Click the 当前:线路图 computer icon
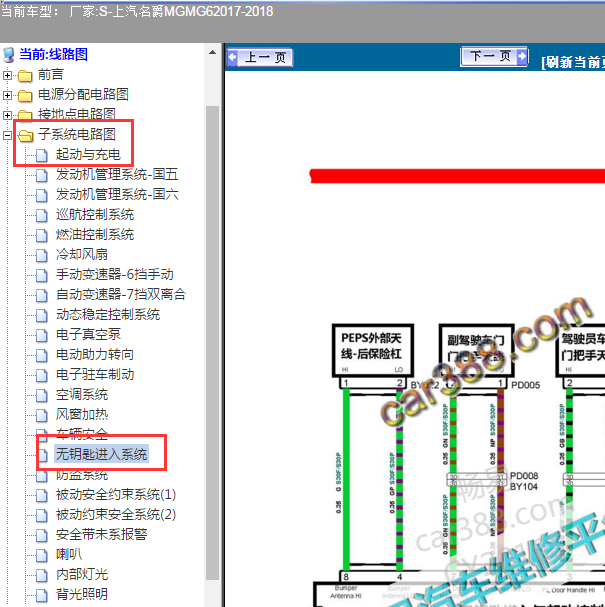The image size is (605, 607). click(9, 55)
